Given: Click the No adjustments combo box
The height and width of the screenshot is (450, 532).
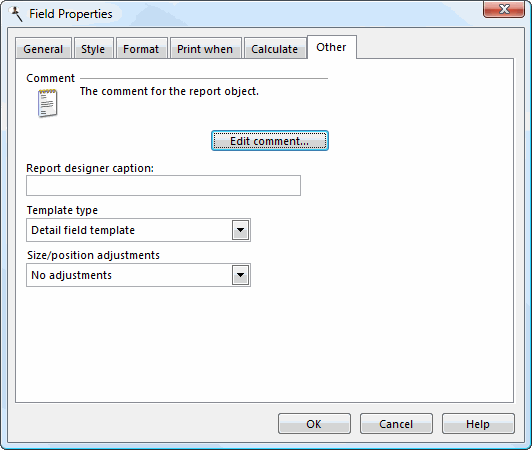Looking at the screenshot, I should pyautogui.click(x=138, y=275).
